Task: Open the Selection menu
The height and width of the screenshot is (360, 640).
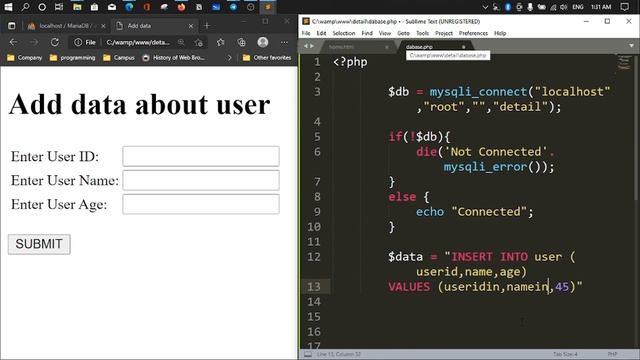Action: [344, 33]
